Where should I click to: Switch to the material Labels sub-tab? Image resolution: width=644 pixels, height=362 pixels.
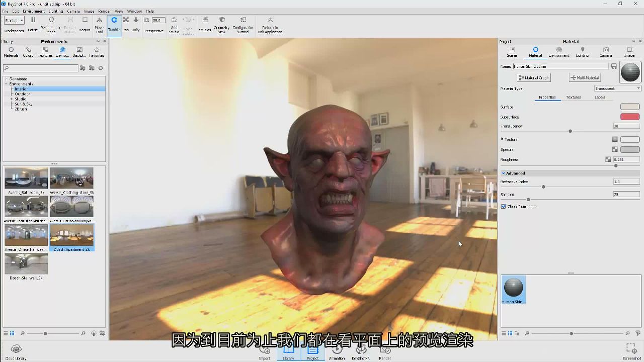[x=600, y=97]
